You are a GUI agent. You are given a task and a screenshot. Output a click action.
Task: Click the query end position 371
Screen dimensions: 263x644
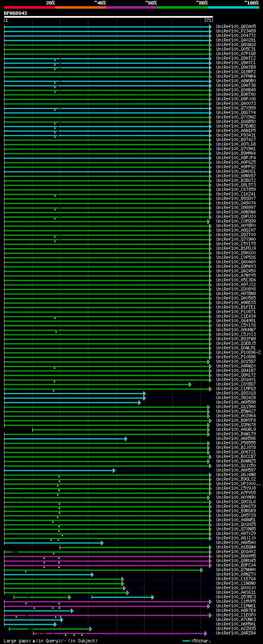[208, 20]
